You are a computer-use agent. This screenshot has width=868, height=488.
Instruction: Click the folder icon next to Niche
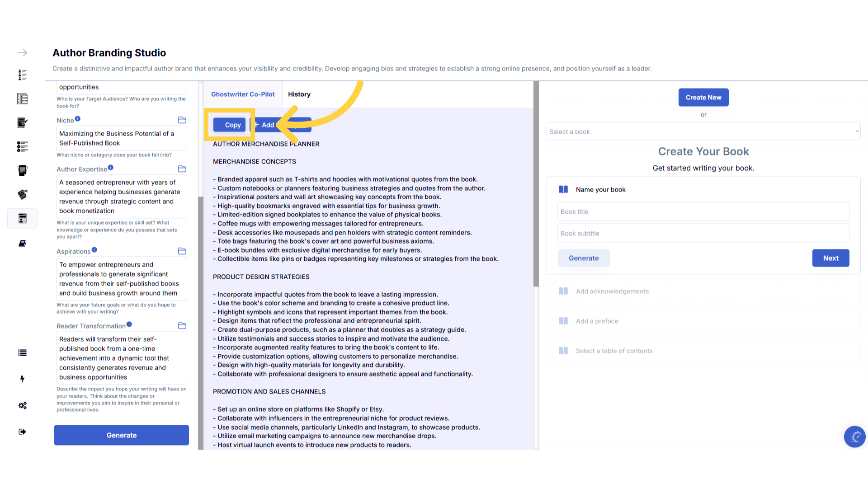click(182, 120)
